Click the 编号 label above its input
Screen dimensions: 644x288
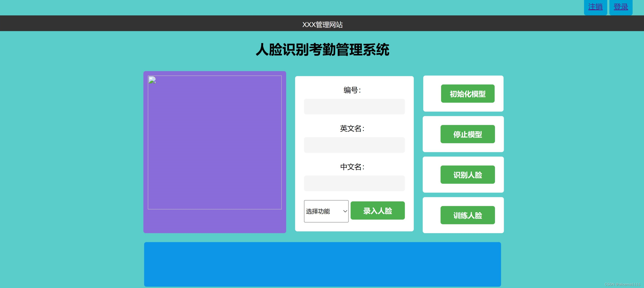(352, 90)
